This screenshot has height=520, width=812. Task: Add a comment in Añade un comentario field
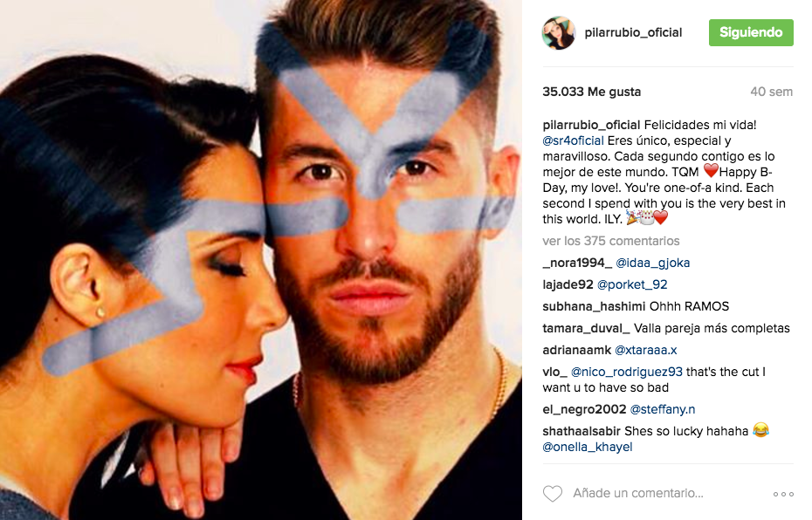638,493
